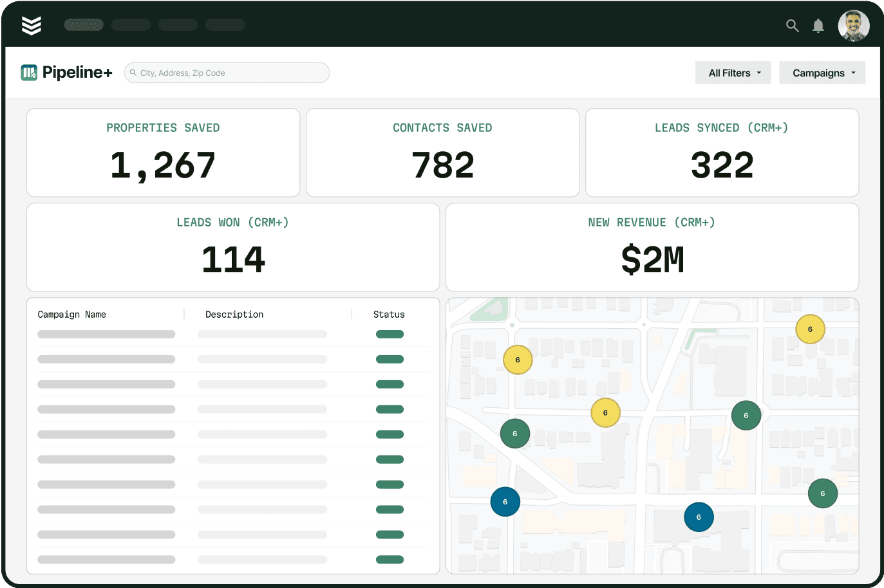This screenshot has height=588, width=884.
Task: Click the Pipeline+ title text
Action: click(x=77, y=73)
